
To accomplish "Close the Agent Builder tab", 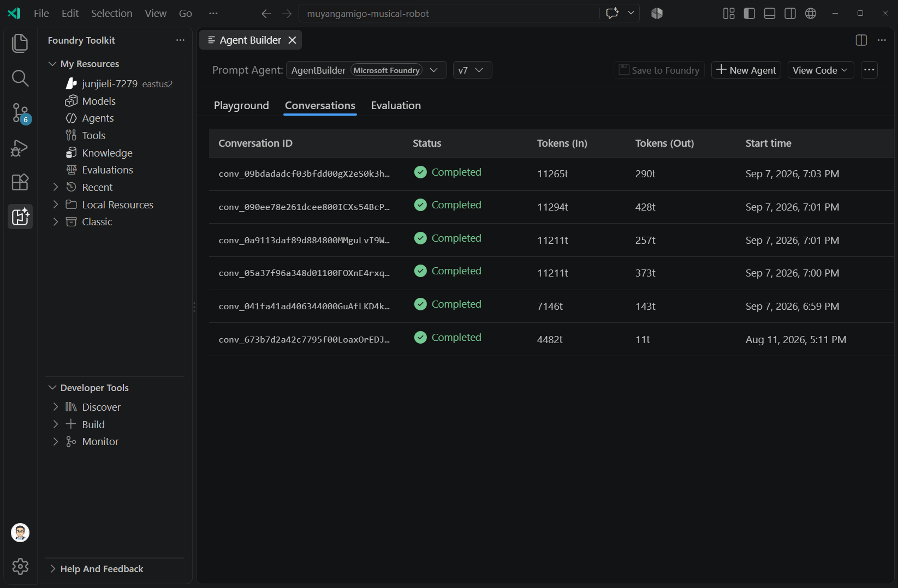I will [x=293, y=40].
